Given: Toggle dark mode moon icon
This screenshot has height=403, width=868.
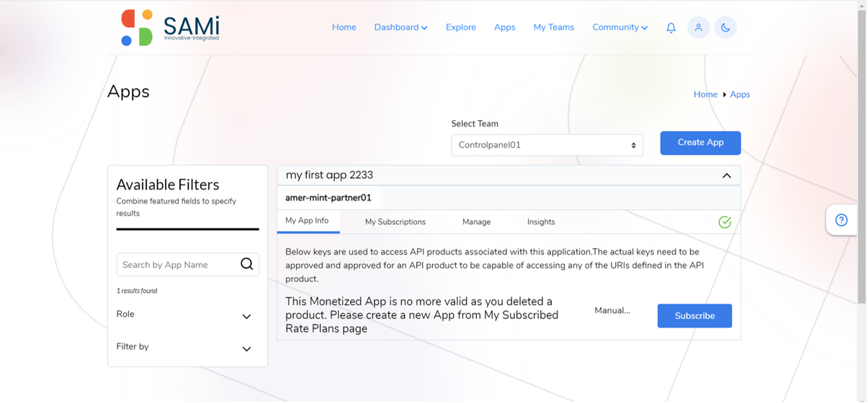Looking at the screenshot, I should [x=725, y=27].
